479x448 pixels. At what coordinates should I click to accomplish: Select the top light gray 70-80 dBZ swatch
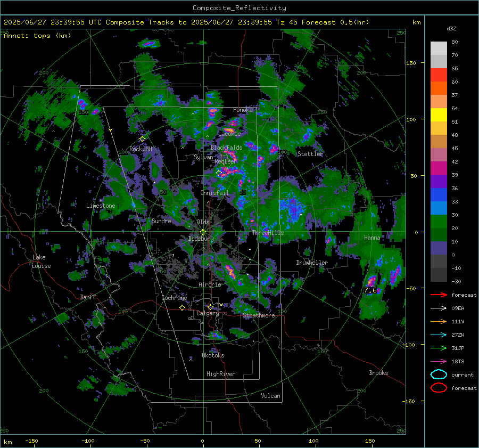tap(439, 48)
